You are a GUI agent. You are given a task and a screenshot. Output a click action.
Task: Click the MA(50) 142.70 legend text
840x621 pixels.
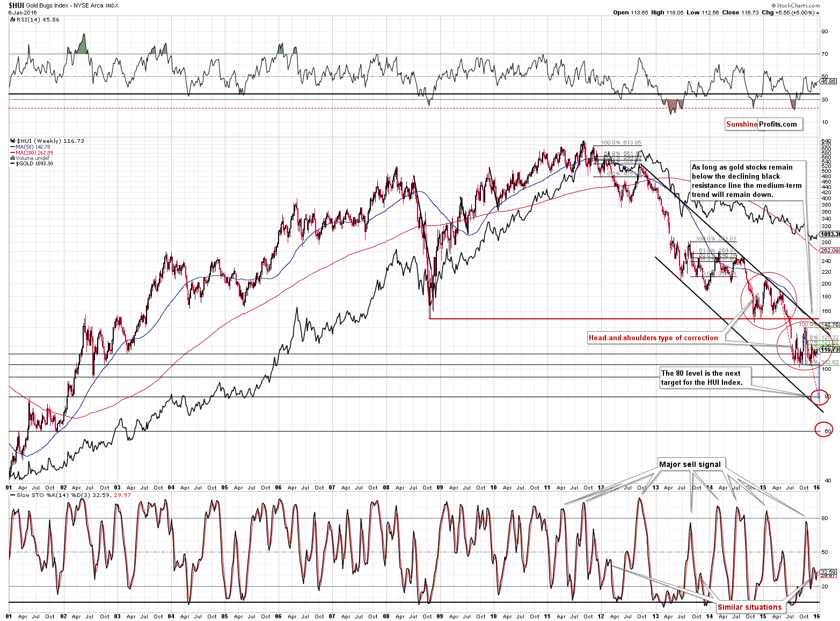[33, 147]
